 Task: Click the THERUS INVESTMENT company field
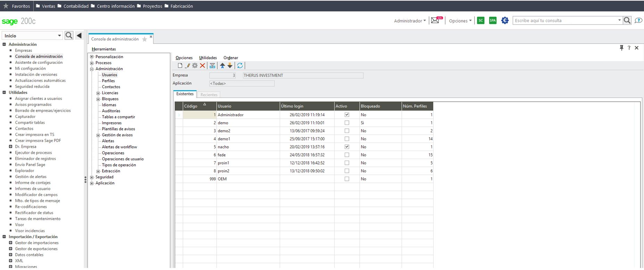tap(303, 75)
